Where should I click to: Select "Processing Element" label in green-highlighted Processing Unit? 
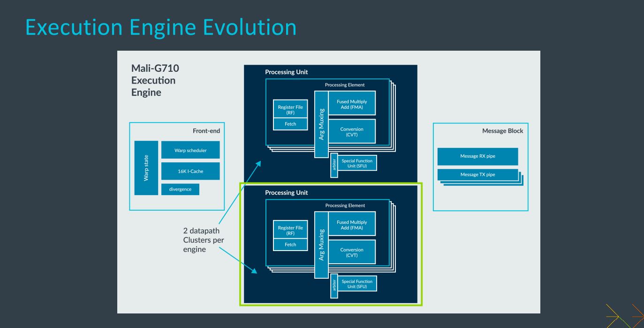click(x=345, y=206)
